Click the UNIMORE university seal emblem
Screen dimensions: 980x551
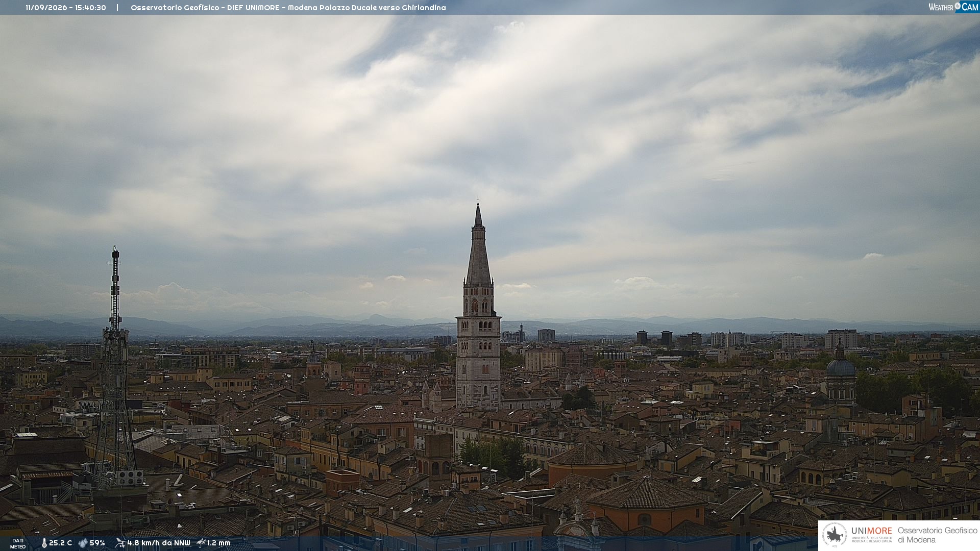835,535
